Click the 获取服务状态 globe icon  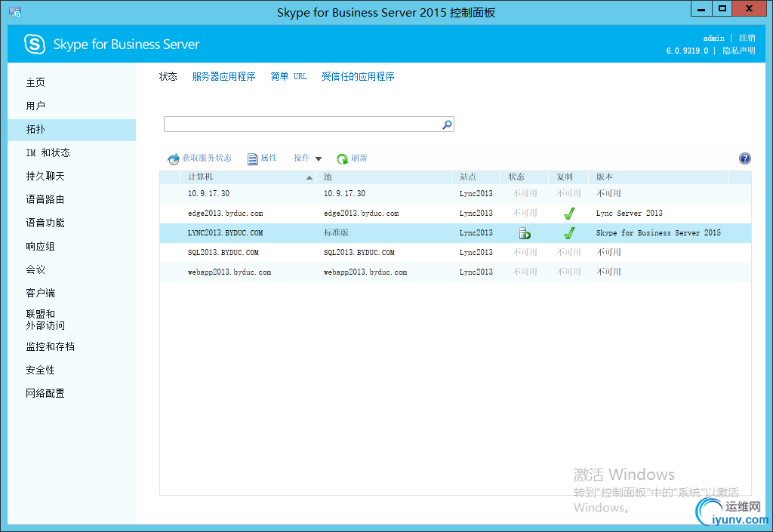174,158
